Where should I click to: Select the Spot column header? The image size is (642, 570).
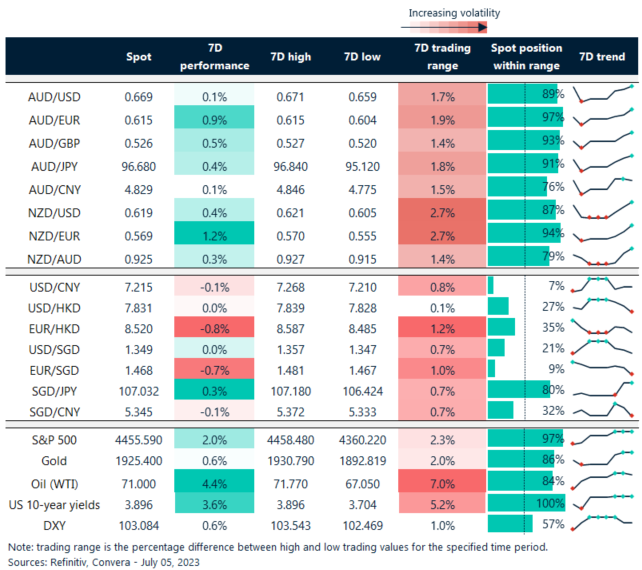(x=140, y=57)
